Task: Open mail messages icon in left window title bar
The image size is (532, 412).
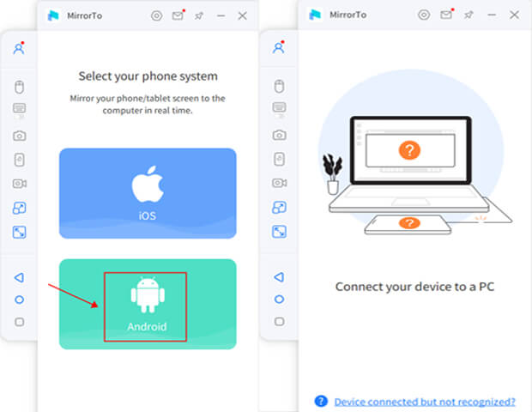Action: [x=178, y=15]
